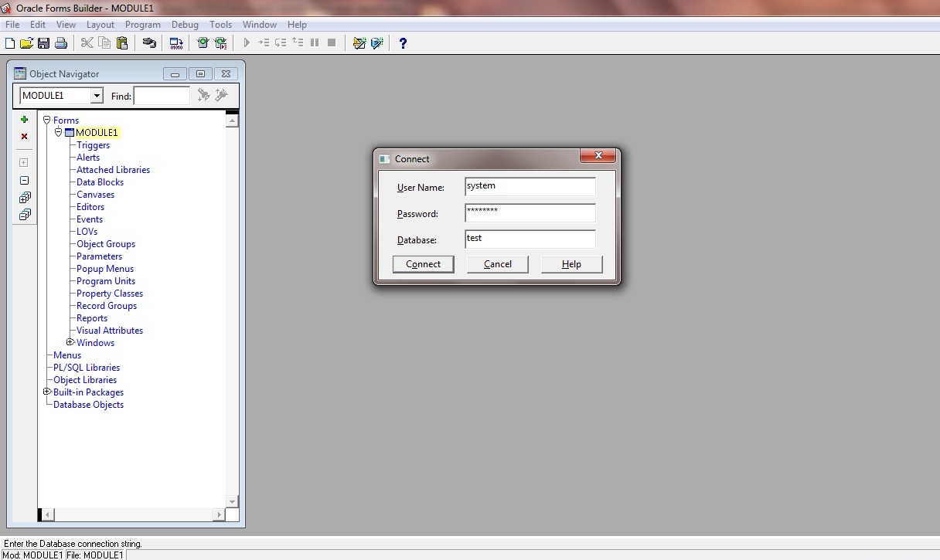Click the Database input field
The height and width of the screenshot is (560, 940).
pyautogui.click(x=530, y=239)
